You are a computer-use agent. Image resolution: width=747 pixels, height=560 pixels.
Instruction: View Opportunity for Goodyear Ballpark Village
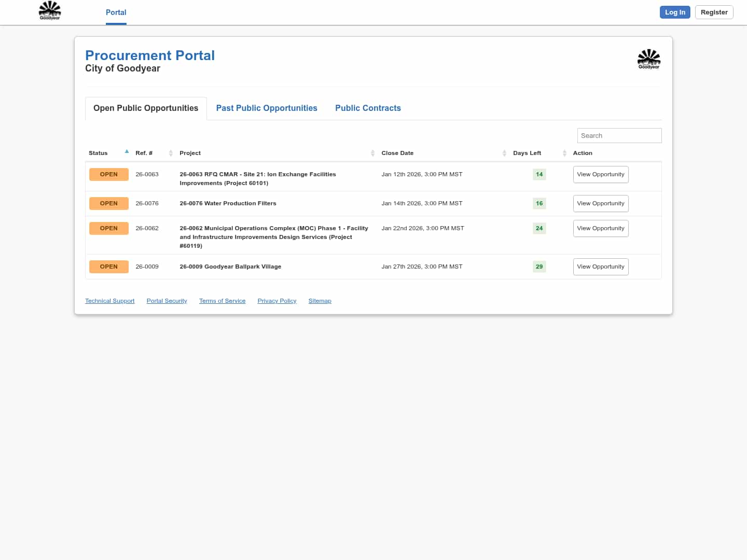coord(600,267)
